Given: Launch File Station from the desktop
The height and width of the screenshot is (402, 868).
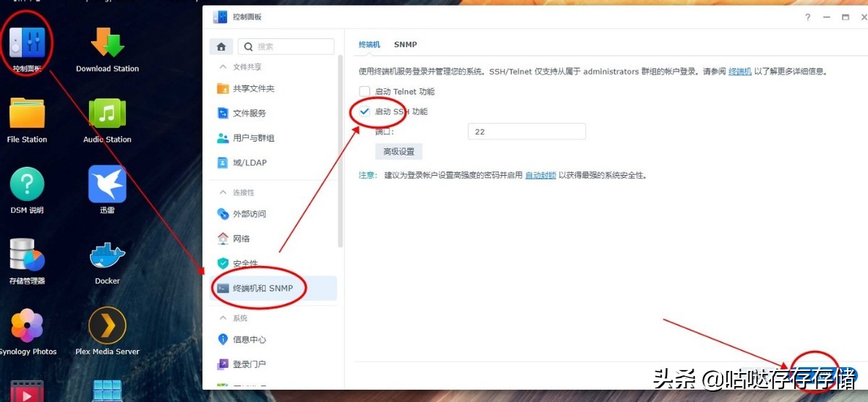Looking at the screenshot, I should [x=27, y=114].
